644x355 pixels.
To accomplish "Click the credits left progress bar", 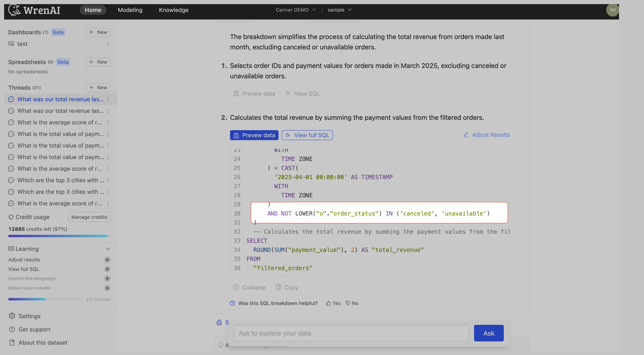I will tap(59, 236).
